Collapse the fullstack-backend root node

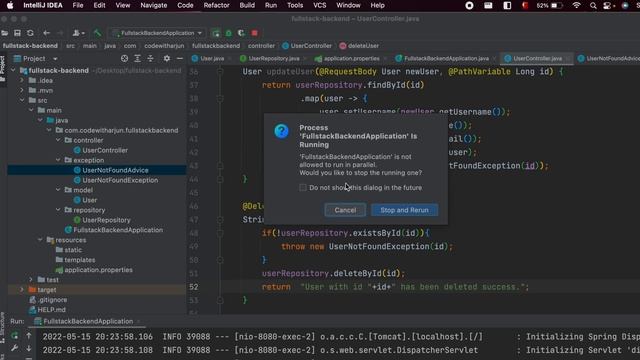tap(13, 71)
